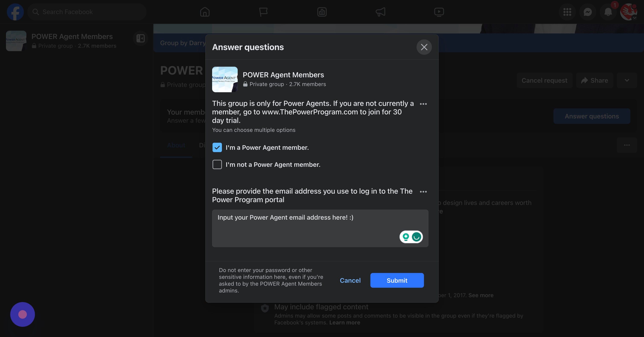Click Cancel in the dialog footer
Viewport: 644px width, 337px height.
click(350, 280)
